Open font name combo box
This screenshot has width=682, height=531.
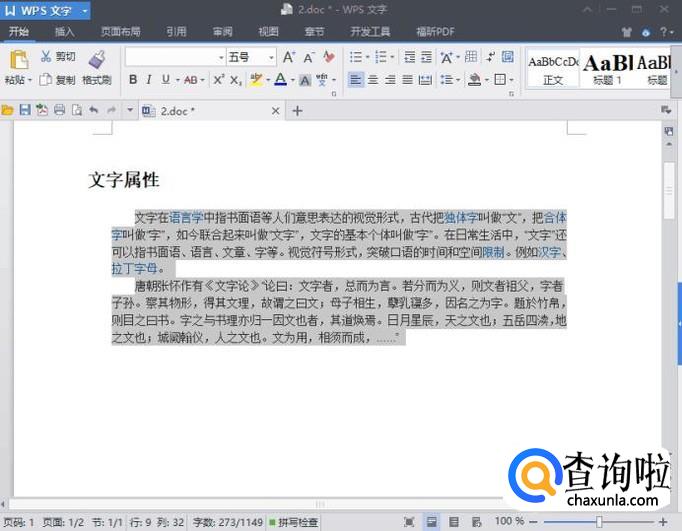pos(174,57)
